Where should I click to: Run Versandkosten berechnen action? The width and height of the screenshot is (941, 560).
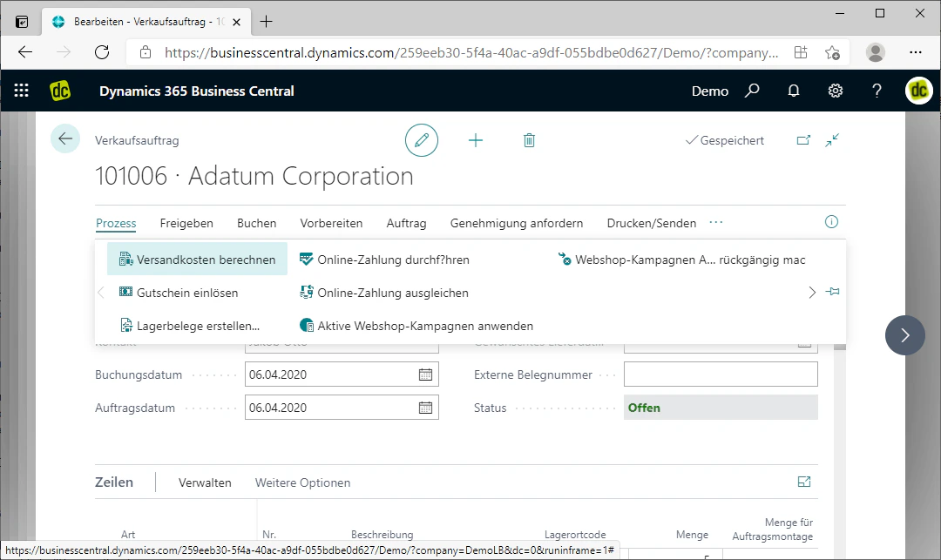pos(198,259)
